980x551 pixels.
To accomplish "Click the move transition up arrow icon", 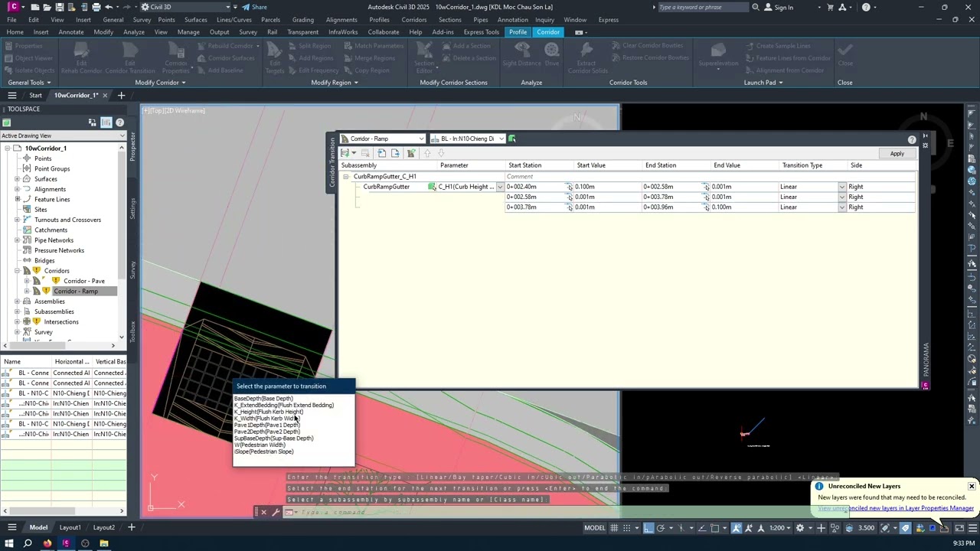I will (x=427, y=153).
